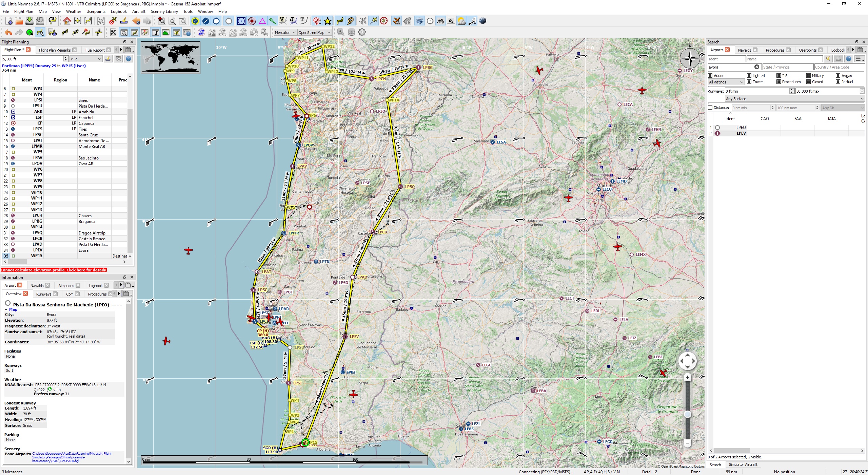868x475 pixels.
Task: Click the ICAO airspace filter icon
Action: tap(212, 33)
